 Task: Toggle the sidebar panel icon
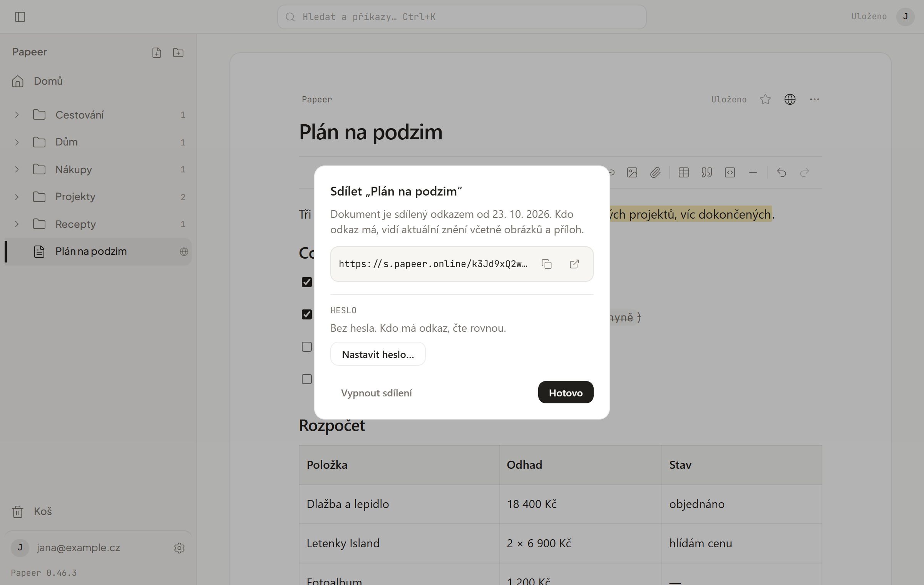pos(20,17)
